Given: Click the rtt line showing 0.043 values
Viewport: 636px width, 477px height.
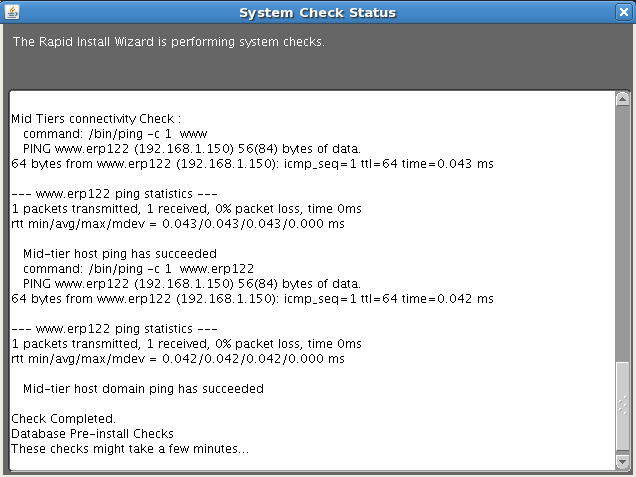Looking at the screenshot, I should [178, 224].
